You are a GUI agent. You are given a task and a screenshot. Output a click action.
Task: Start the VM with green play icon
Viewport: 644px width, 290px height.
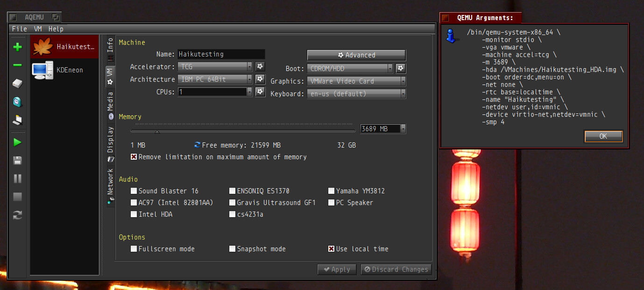[x=17, y=142]
